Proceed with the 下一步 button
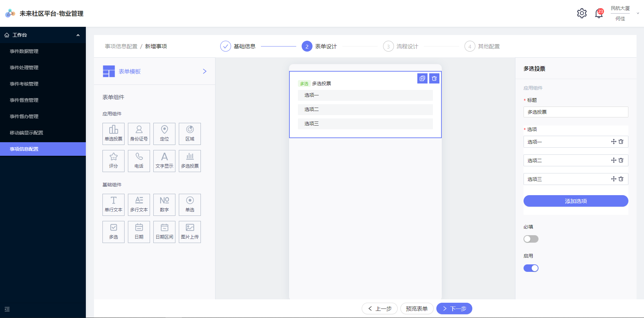Image resolution: width=644 pixels, height=318 pixels. (454, 308)
